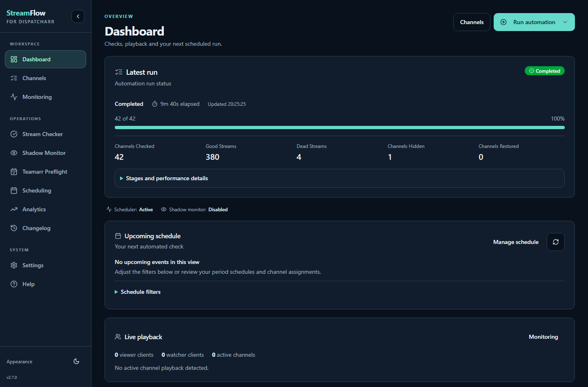Open Shadow Monitor page

(45, 153)
